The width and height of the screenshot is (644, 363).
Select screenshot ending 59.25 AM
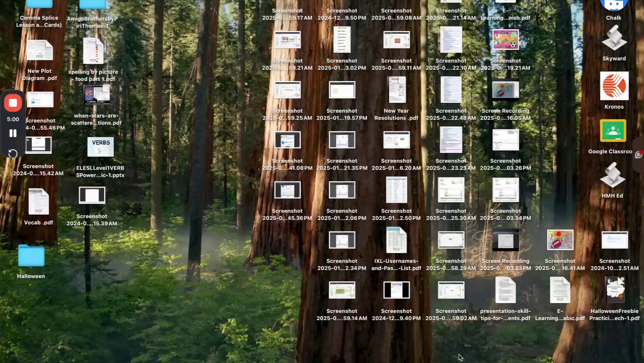tap(287, 90)
